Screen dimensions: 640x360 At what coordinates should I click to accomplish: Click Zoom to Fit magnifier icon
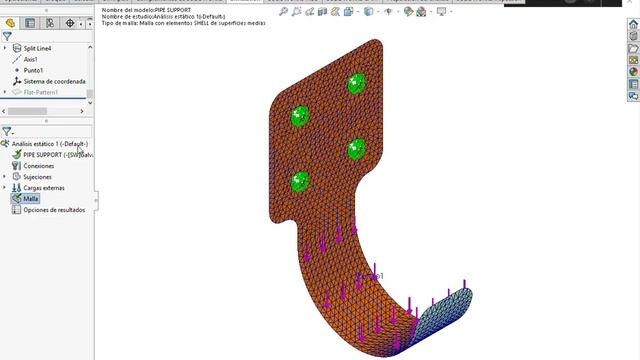(283, 11)
